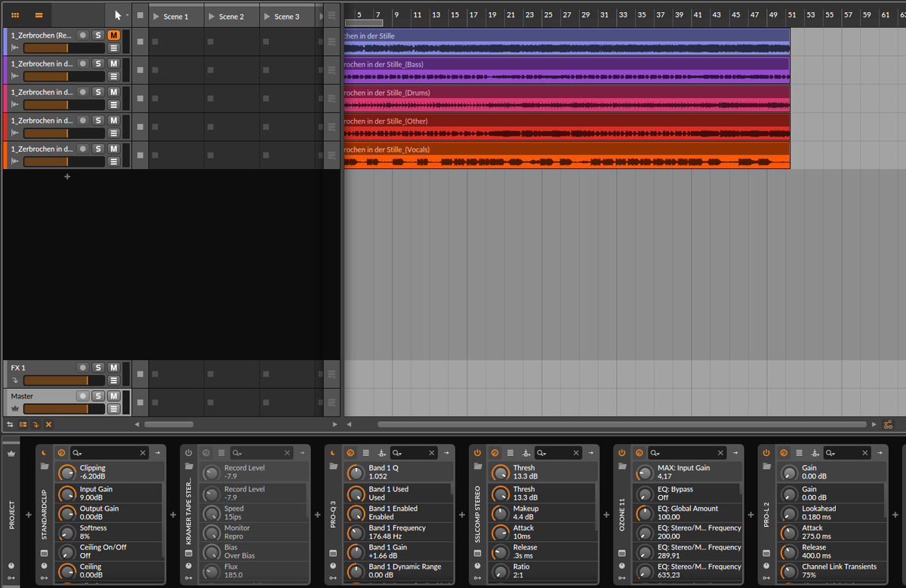Select the PROJECT vertical tab
Screen dimensions: 906x588
tap(11, 515)
